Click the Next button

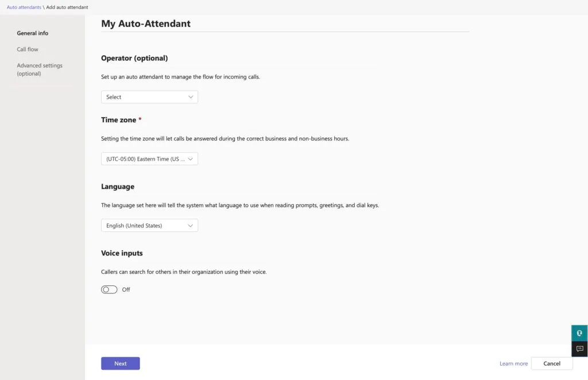coord(121,363)
